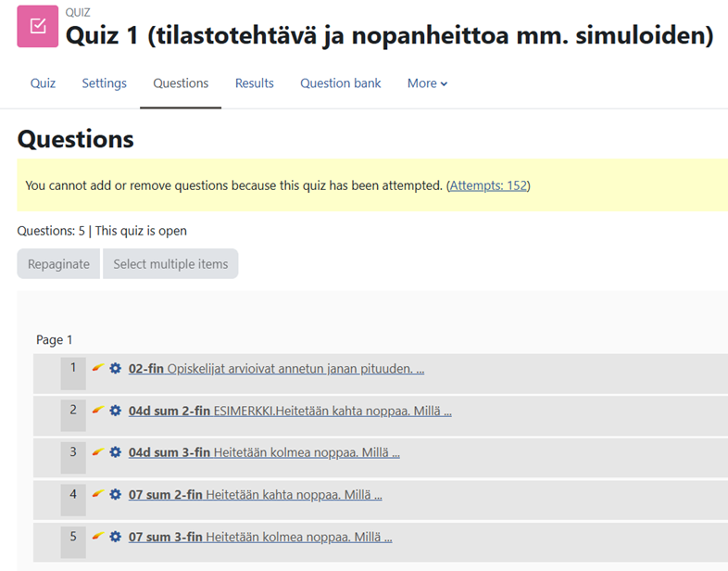This screenshot has height=571, width=728.
Task: Open question 02-fin Opiskelijat arvioivat link
Action: click(276, 368)
